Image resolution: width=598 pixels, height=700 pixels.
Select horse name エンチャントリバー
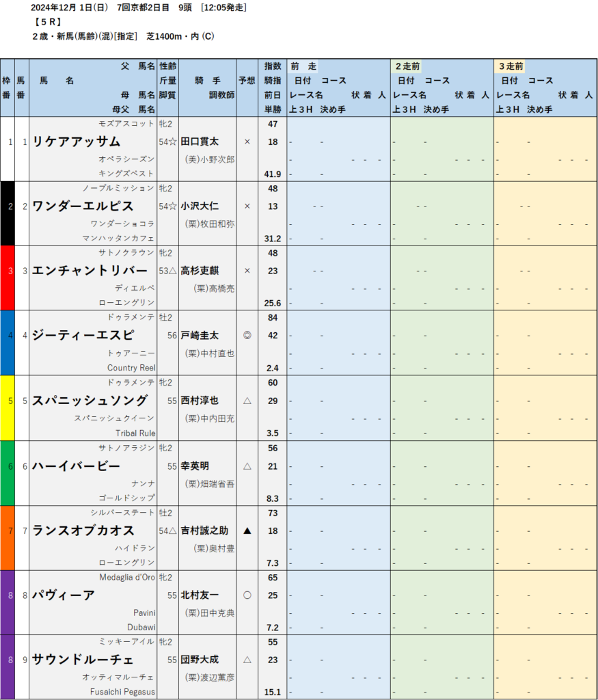(90, 271)
